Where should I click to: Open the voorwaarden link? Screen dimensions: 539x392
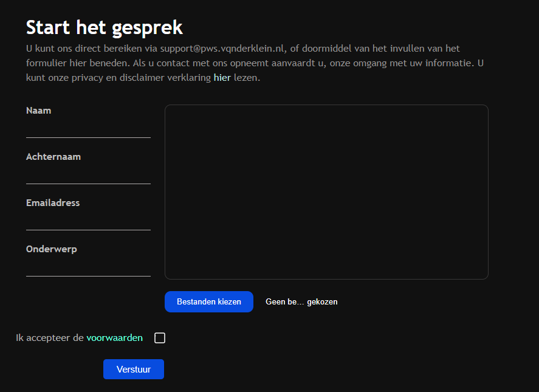(x=114, y=338)
